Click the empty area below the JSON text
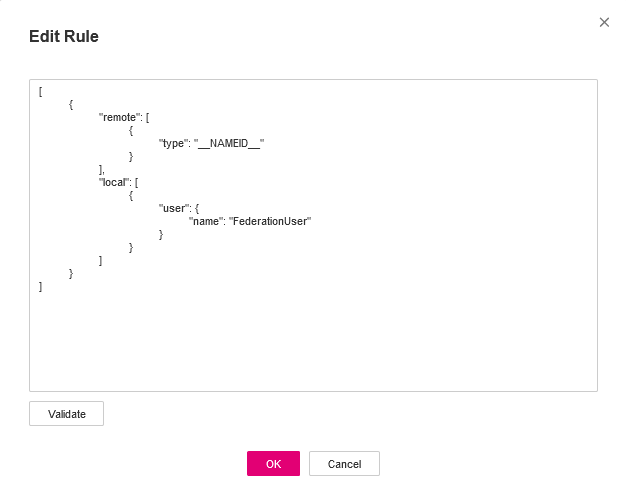The image size is (626, 502). (312, 340)
